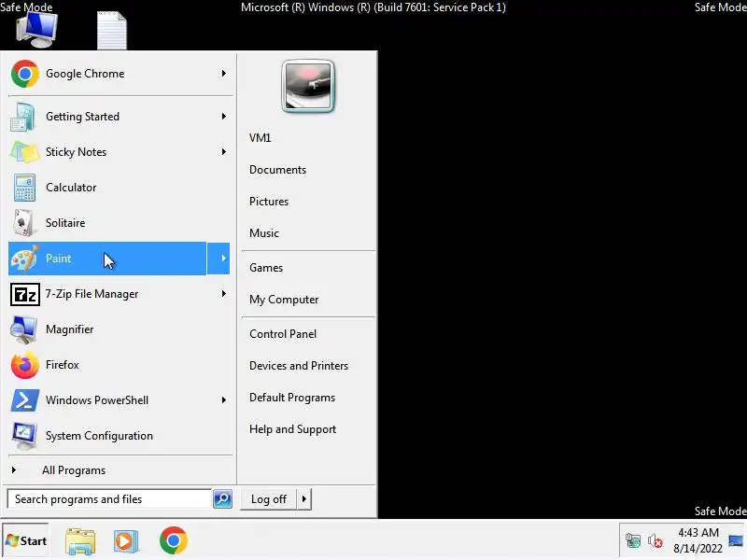Expand Windows PowerShell tasks arrow
Image resolution: width=747 pixels, height=560 pixels.
click(x=223, y=400)
